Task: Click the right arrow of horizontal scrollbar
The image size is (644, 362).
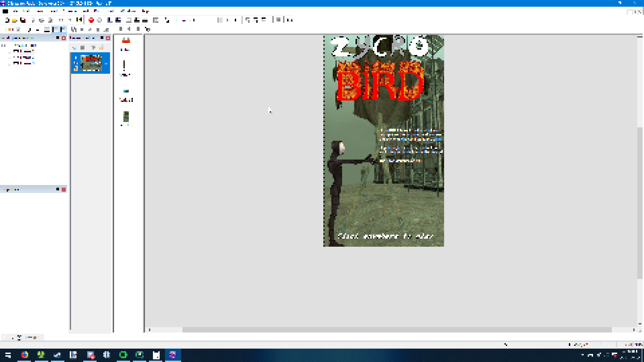Action: pyautogui.click(x=634, y=330)
